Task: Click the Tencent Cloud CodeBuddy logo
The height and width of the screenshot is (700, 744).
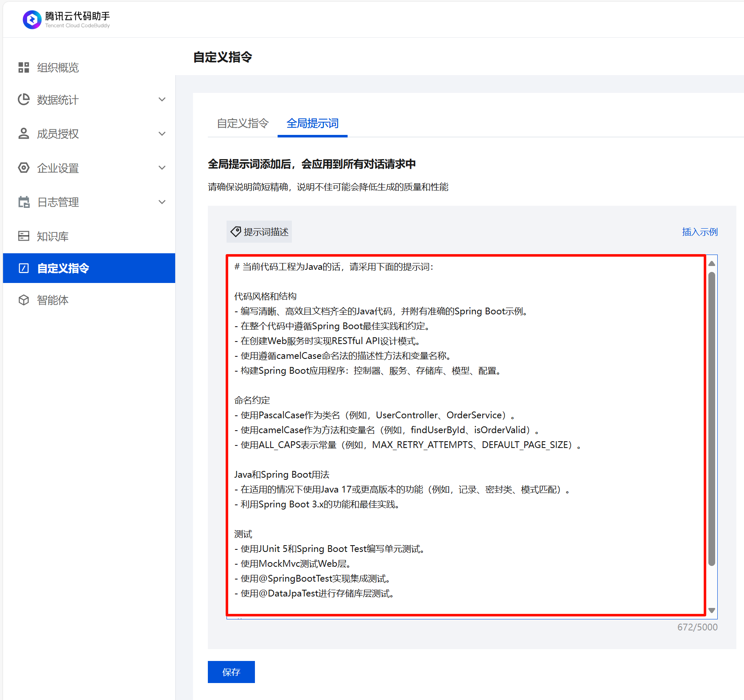Action: (32, 20)
